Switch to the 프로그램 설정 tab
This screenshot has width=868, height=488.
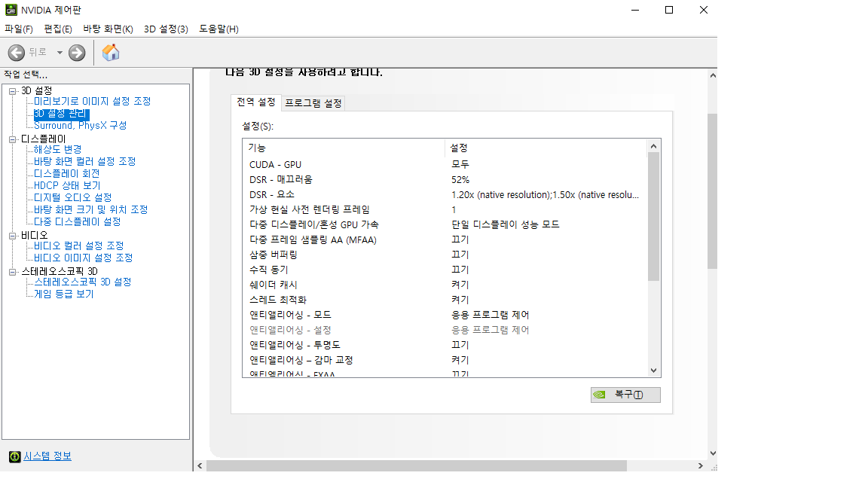click(x=313, y=102)
